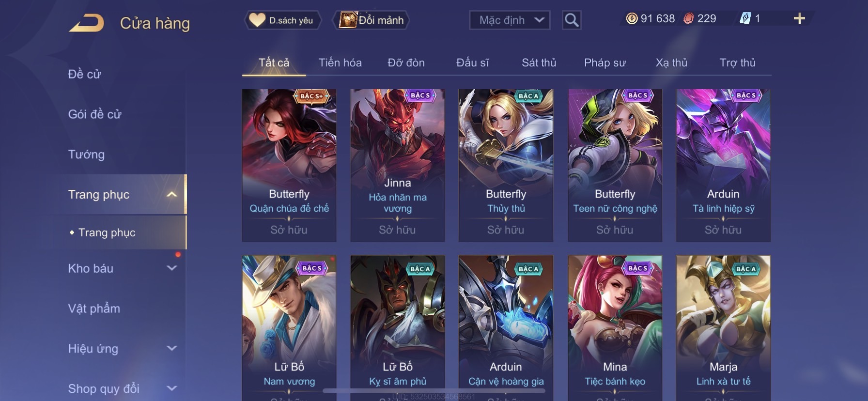This screenshot has height=401, width=868.
Task: Click the red gem currency icon
Action: point(688,18)
